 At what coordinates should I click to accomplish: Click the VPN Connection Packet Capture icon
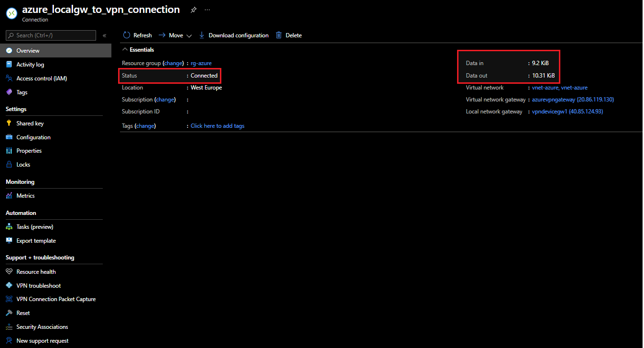tap(9, 299)
